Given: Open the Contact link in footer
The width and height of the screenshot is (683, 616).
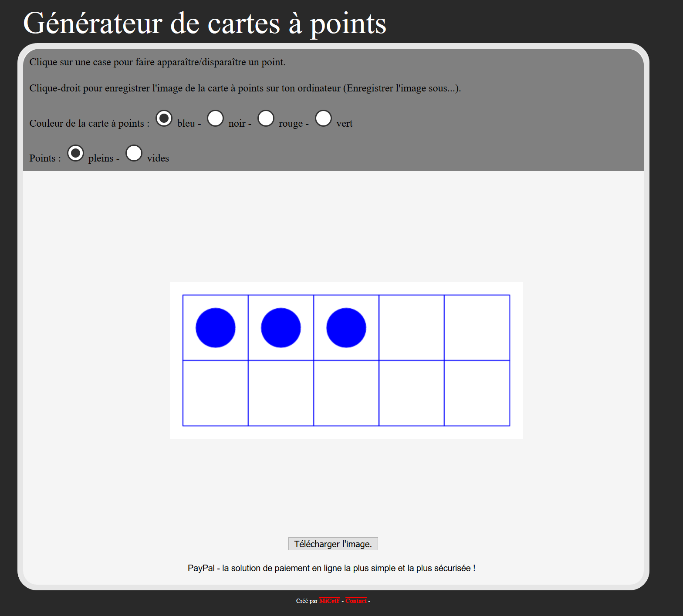Looking at the screenshot, I should (x=356, y=601).
